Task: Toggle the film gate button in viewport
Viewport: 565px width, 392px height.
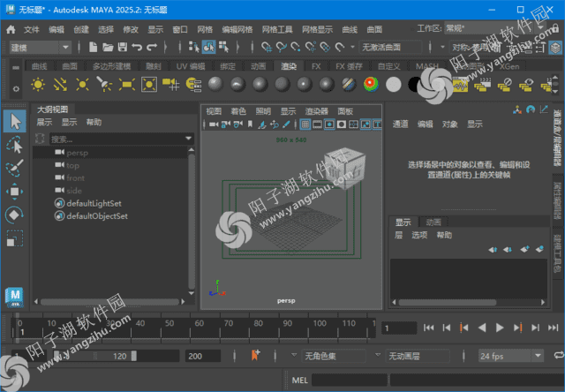Action: [x=318, y=124]
